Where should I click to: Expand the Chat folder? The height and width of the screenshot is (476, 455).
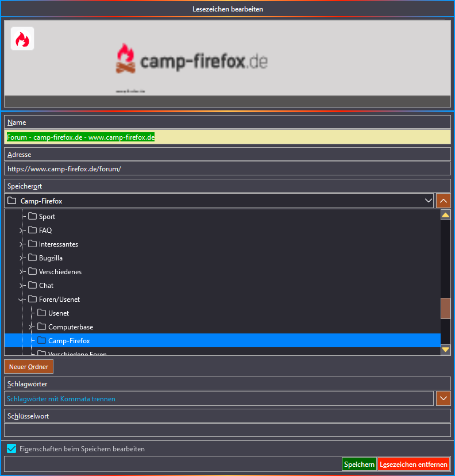(x=21, y=286)
